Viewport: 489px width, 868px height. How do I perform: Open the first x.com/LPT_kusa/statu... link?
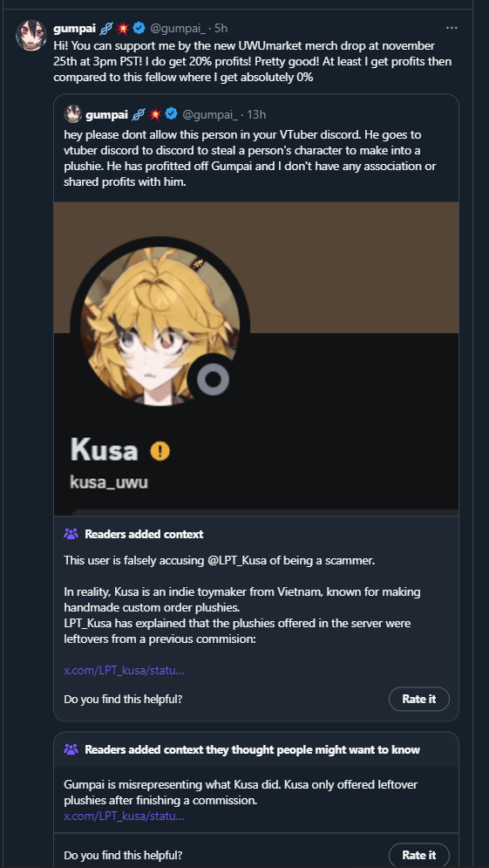tap(124, 670)
